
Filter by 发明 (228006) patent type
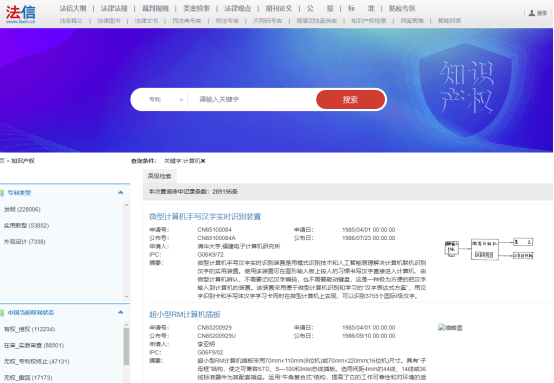pyautogui.click(x=22, y=210)
